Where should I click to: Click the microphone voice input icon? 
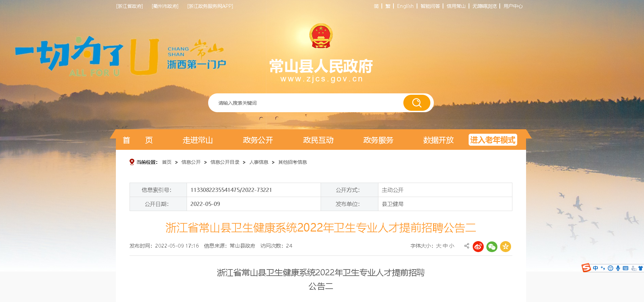618,268
